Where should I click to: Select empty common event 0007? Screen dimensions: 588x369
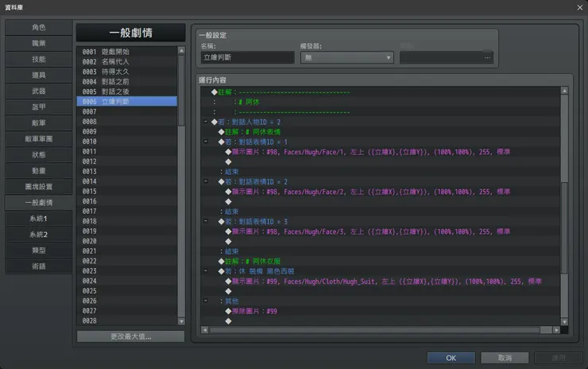point(127,111)
